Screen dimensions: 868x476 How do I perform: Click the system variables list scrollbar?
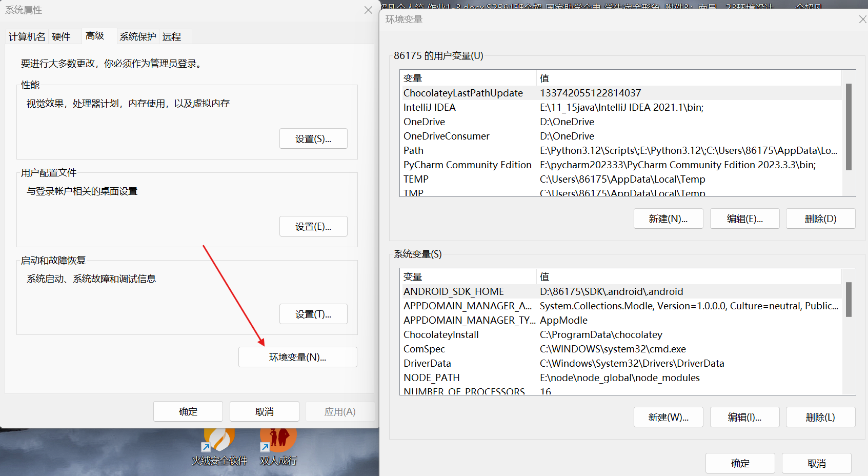pos(849,300)
